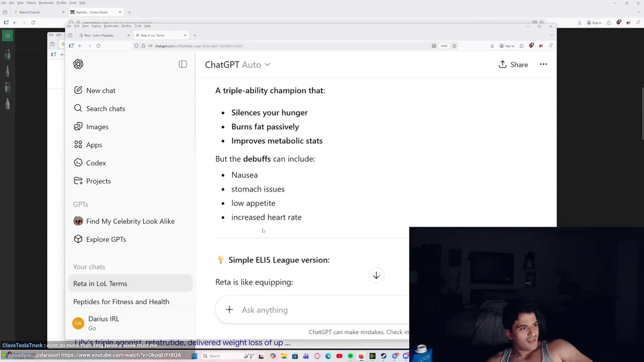
Task: Click the plus attach button in composer
Action: (x=229, y=310)
